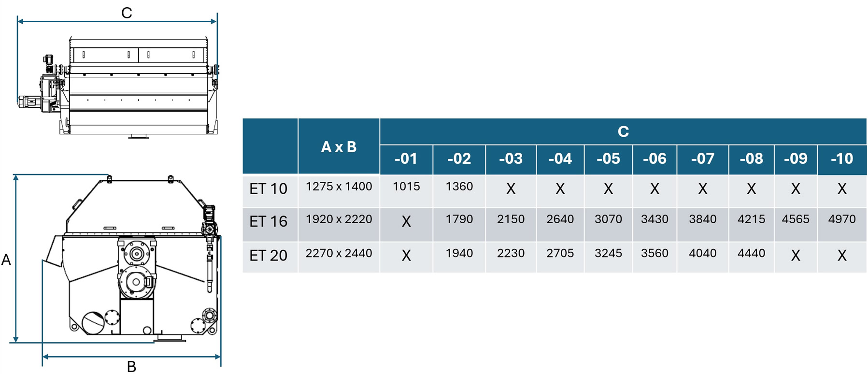Select the A x B column header
This screenshot has width=868, height=374.
coord(339,147)
